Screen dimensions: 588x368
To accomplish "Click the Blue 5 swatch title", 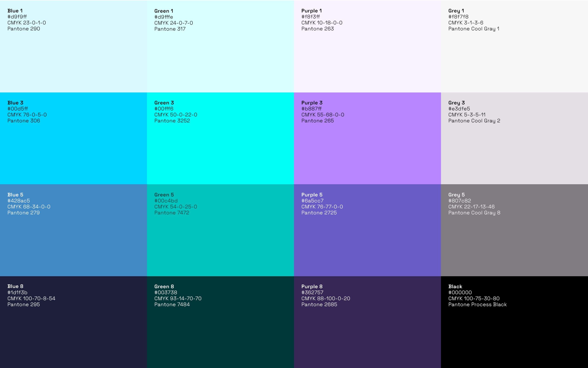I will pos(15,195).
